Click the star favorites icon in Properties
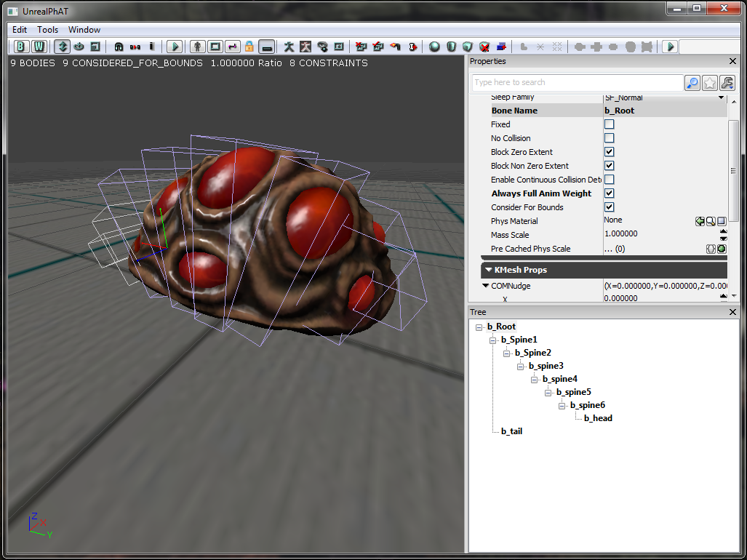This screenshot has height=560, width=747. point(710,83)
